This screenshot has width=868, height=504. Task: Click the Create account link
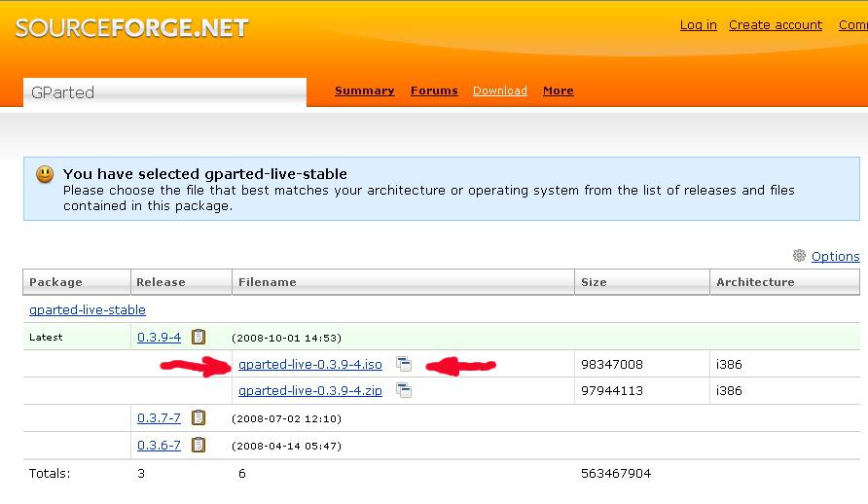[x=776, y=25]
